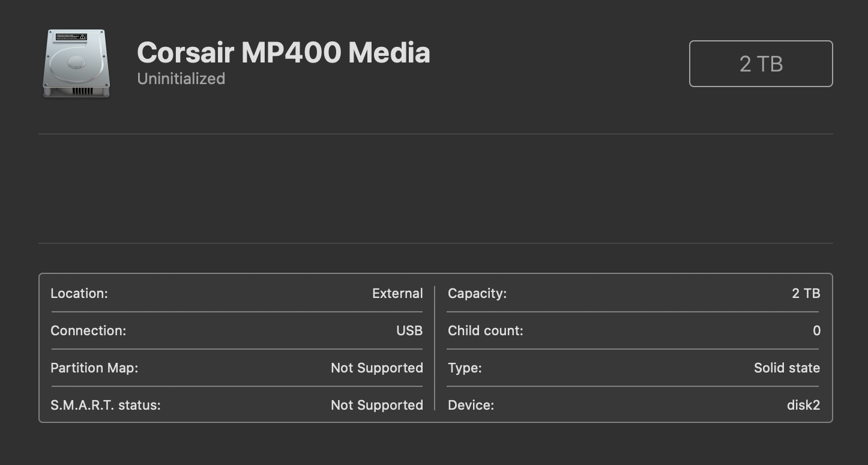Click the Uninitialized status text
The height and width of the screenshot is (465, 868).
click(x=181, y=79)
